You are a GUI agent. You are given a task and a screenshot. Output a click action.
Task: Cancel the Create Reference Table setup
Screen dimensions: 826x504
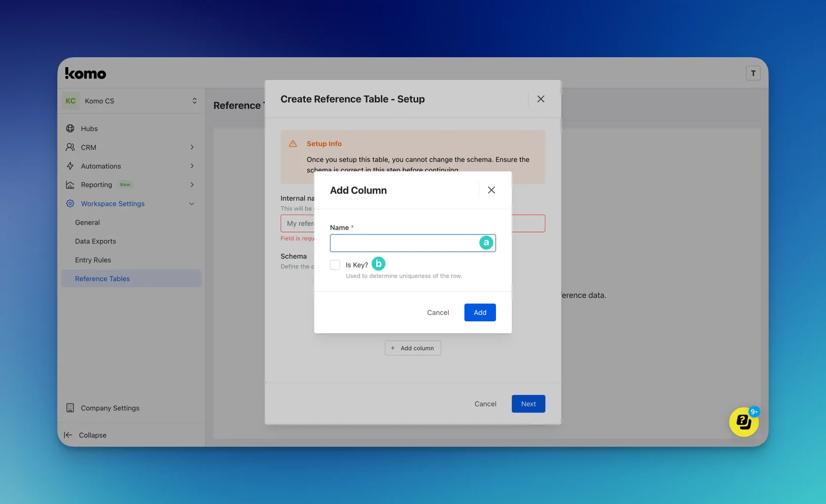485,404
